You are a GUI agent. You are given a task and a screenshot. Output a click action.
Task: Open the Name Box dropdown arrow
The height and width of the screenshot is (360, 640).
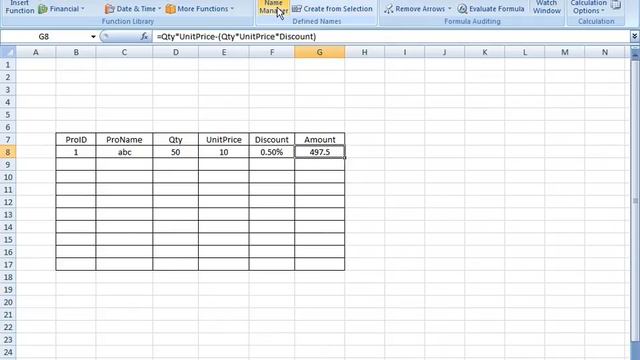(93, 37)
